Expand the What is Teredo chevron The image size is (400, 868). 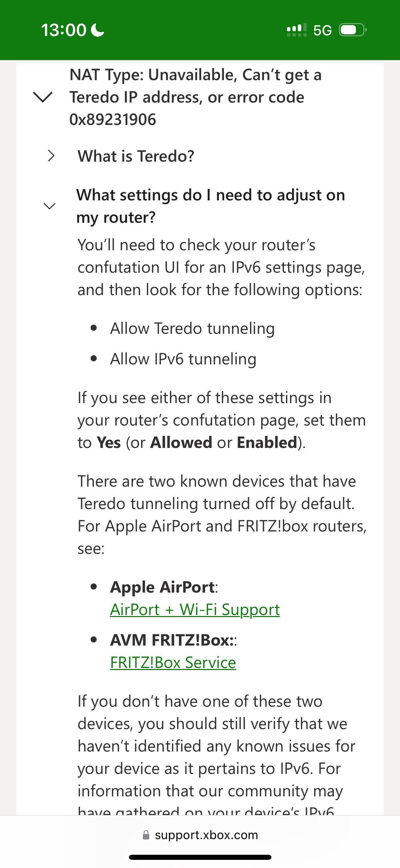(51, 156)
